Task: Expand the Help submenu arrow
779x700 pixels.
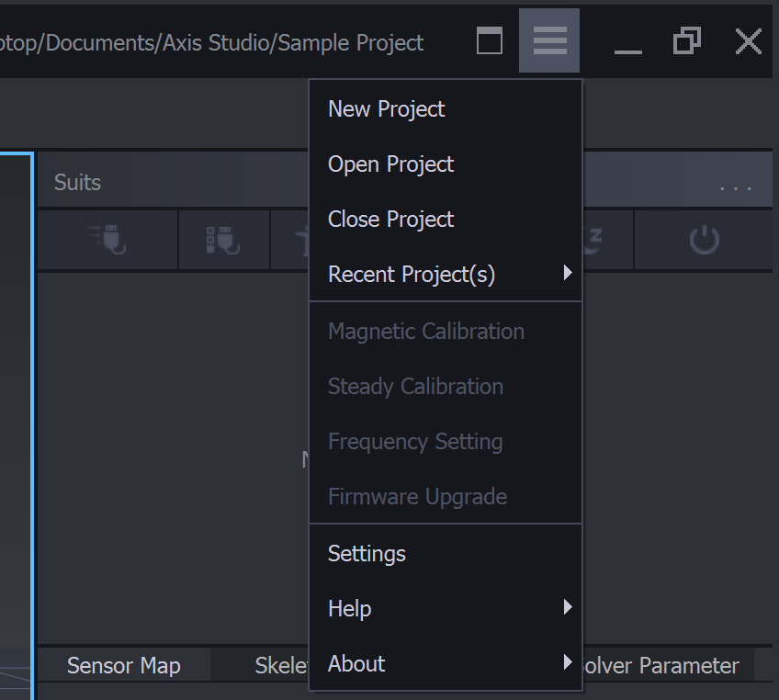Action: [568, 608]
